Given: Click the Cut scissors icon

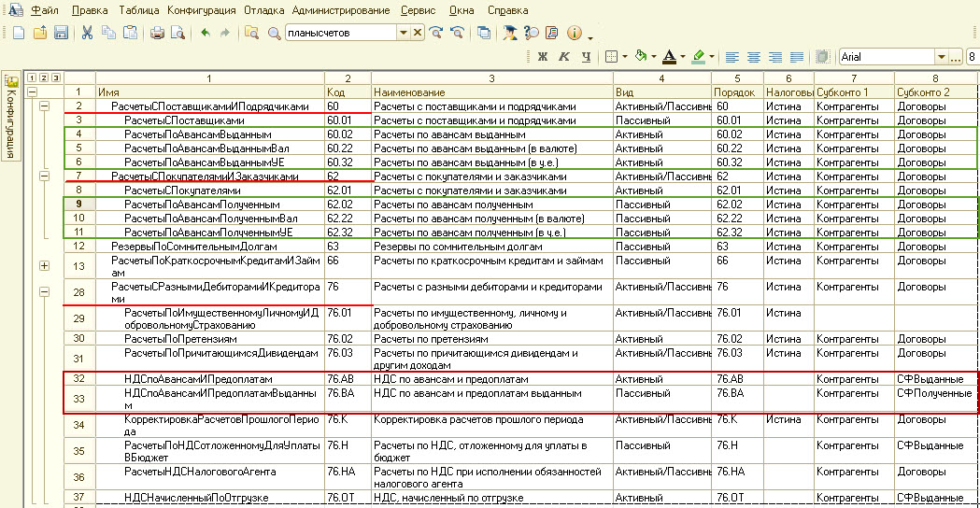Looking at the screenshot, I should pos(87,33).
